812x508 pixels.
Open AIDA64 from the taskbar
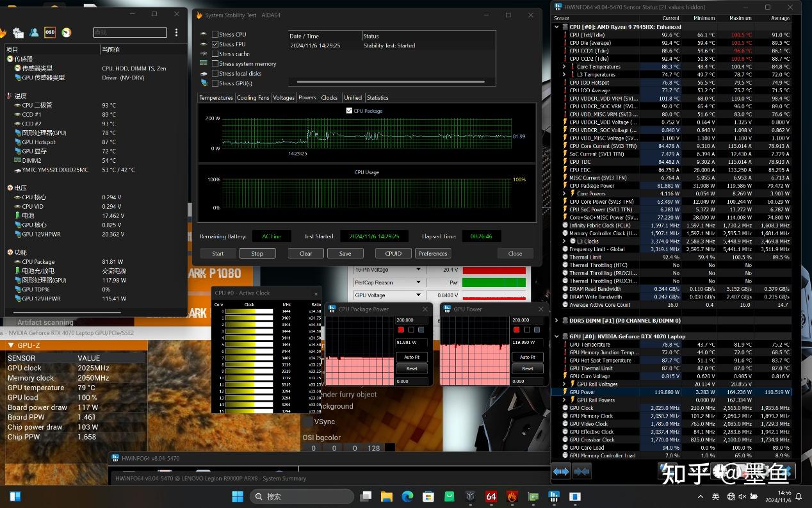click(x=491, y=496)
